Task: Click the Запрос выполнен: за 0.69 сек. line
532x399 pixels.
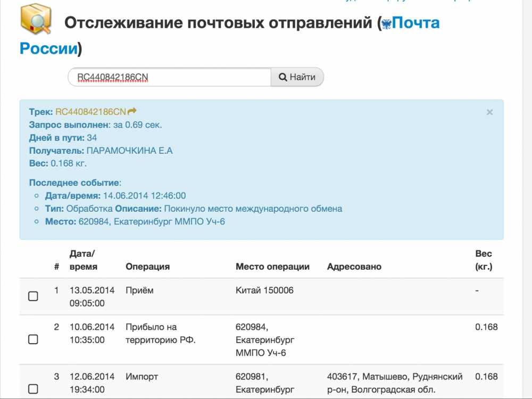Action: click(x=95, y=125)
